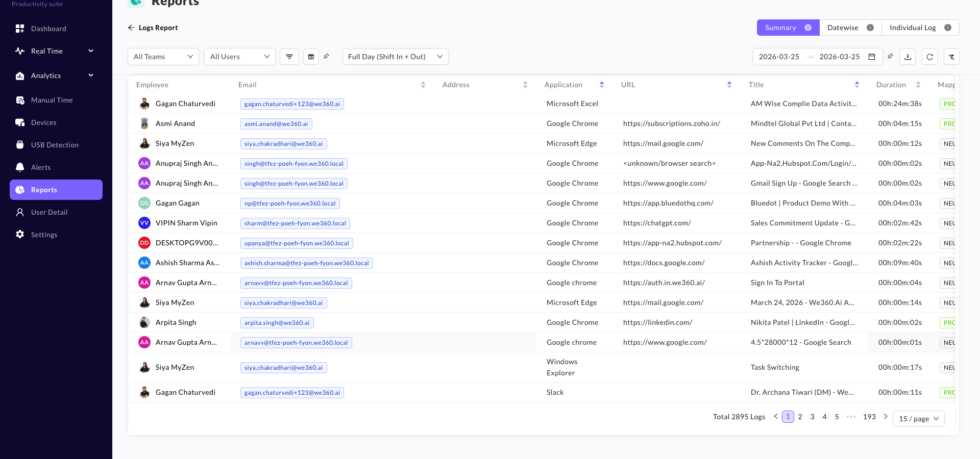Open the All Teams dropdown
Screen dimensions: 980x459
pos(163,57)
